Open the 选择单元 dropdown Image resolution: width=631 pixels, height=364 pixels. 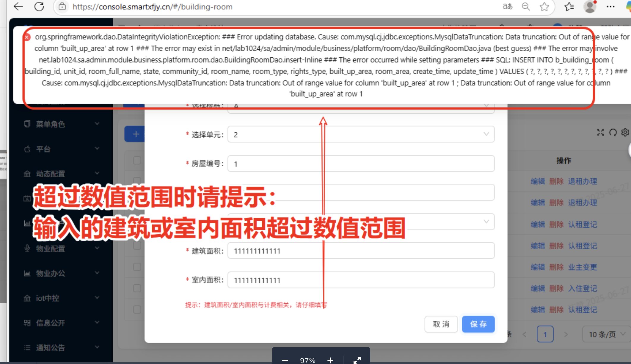coord(361,134)
